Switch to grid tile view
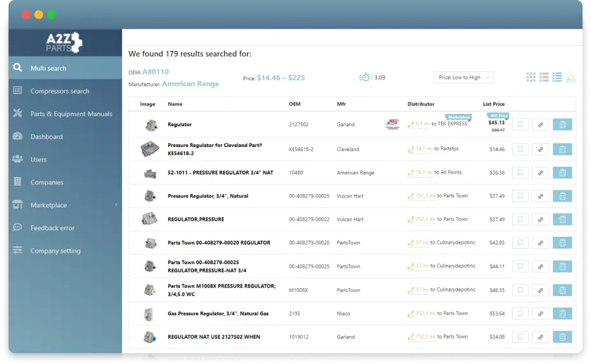 tap(531, 78)
